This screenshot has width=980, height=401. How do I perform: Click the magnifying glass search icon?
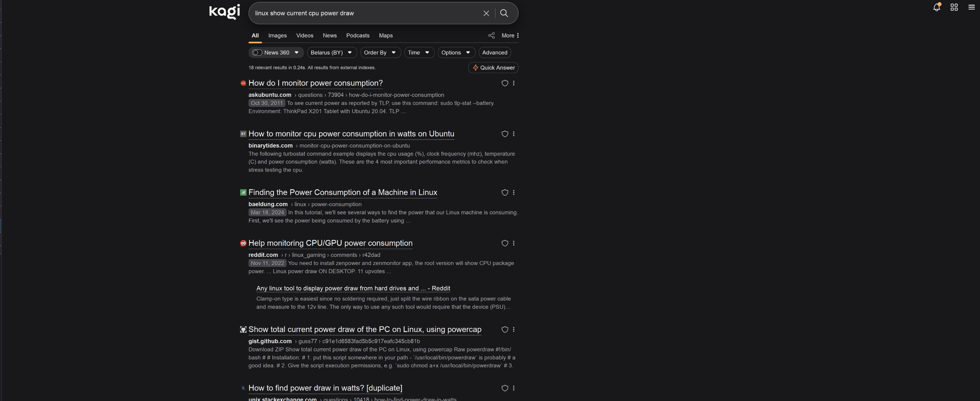click(x=504, y=13)
